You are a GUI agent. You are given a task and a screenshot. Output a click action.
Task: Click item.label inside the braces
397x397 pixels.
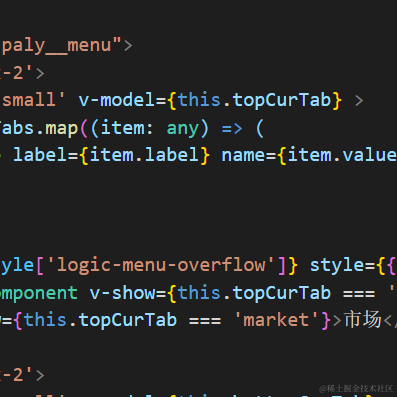tap(144, 155)
